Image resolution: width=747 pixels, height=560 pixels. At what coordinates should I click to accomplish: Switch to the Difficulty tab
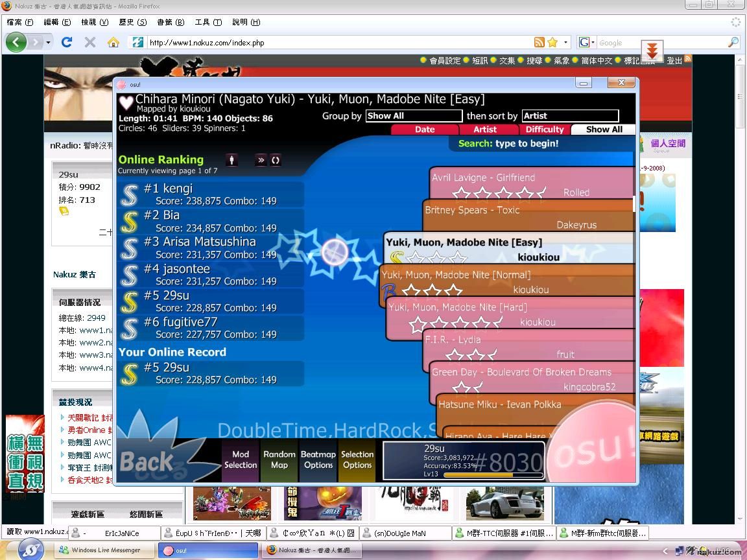click(x=544, y=130)
